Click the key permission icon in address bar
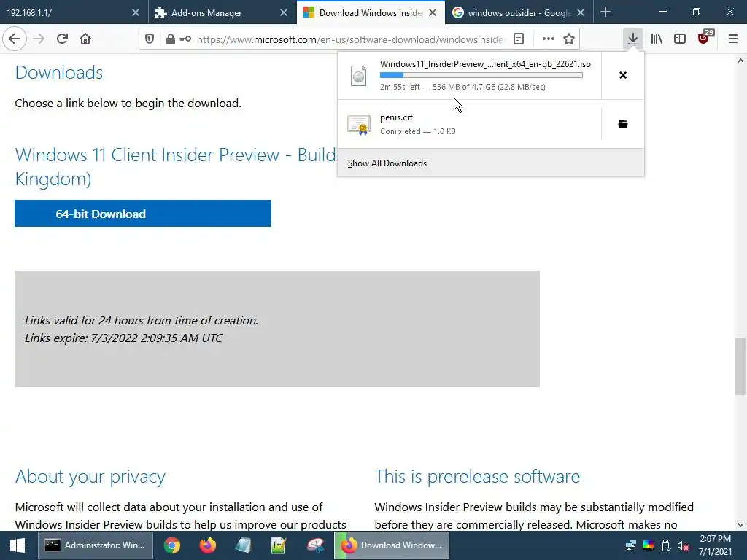Viewport: 747px width, 560px height. [185, 39]
